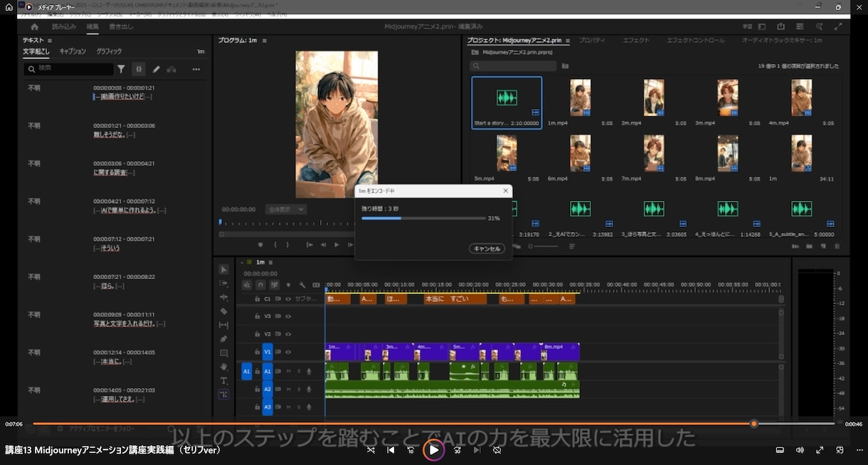
Task: Select the Slip tool
Action: point(224,325)
